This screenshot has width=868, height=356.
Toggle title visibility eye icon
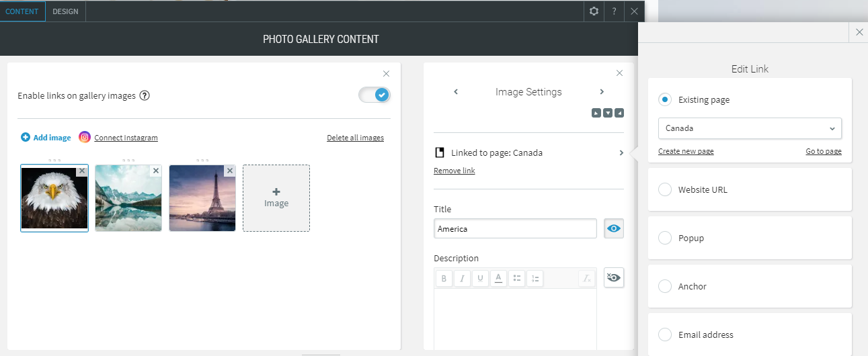coord(614,228)
